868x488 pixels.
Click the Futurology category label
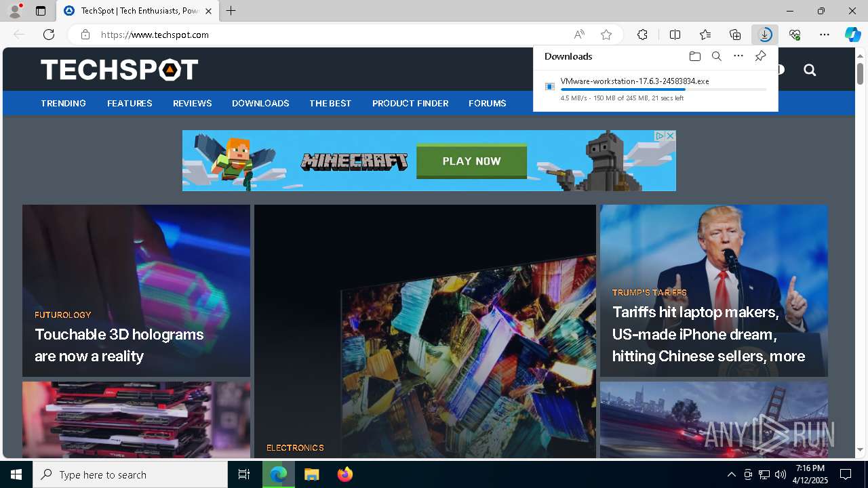click(62, 315)
